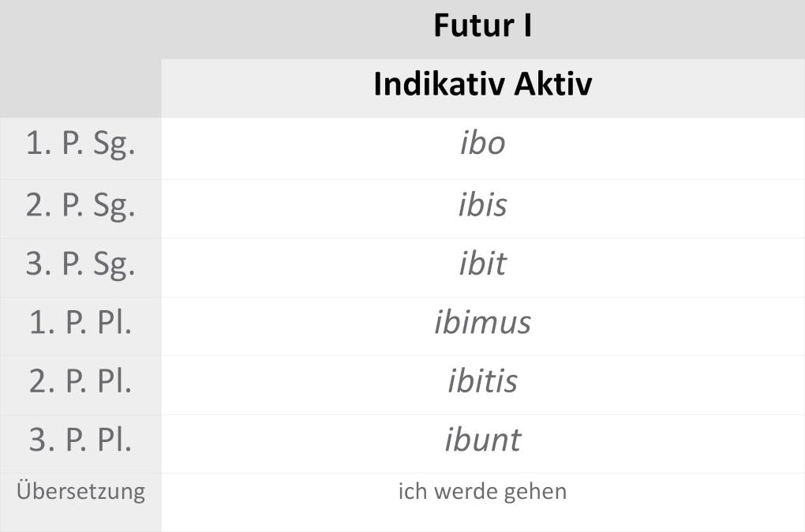
Task: Click the word 'Futur' in the title
Action: coord(469,27)
